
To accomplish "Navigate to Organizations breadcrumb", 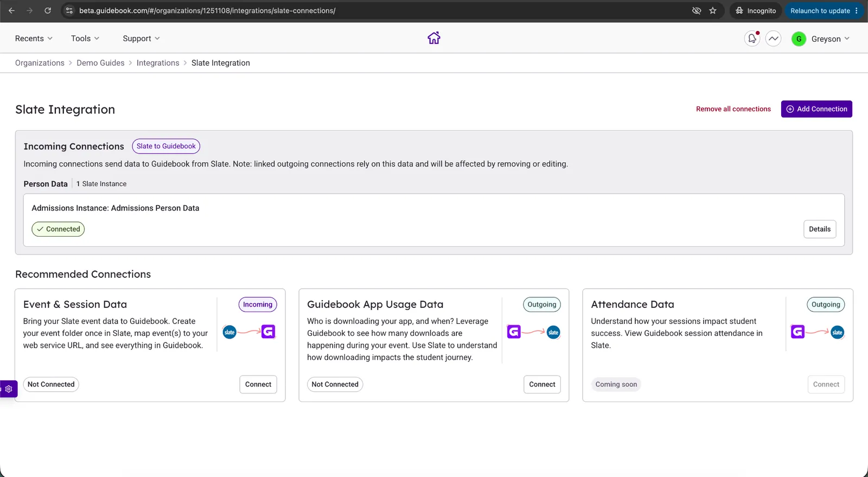I will coord(40,63).
